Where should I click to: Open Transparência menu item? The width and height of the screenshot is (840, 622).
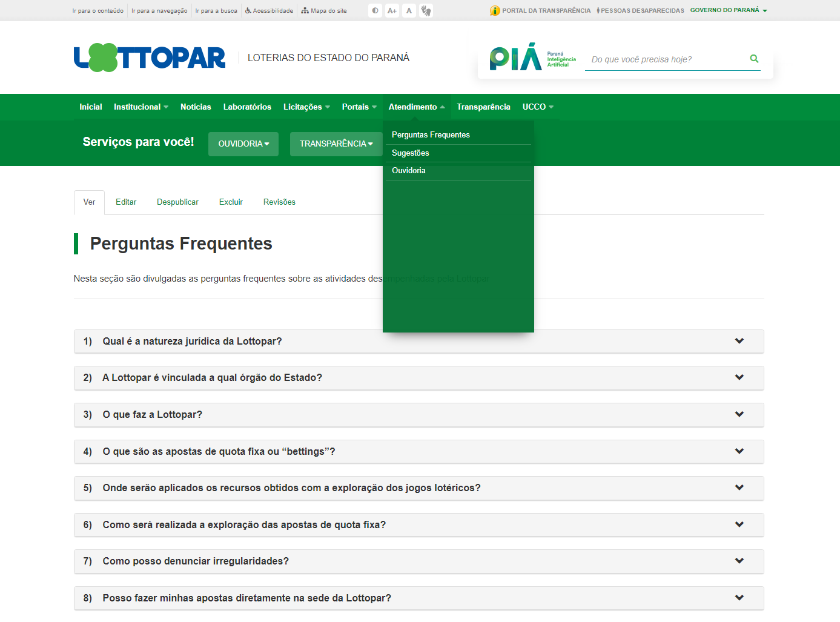(483, 107)
